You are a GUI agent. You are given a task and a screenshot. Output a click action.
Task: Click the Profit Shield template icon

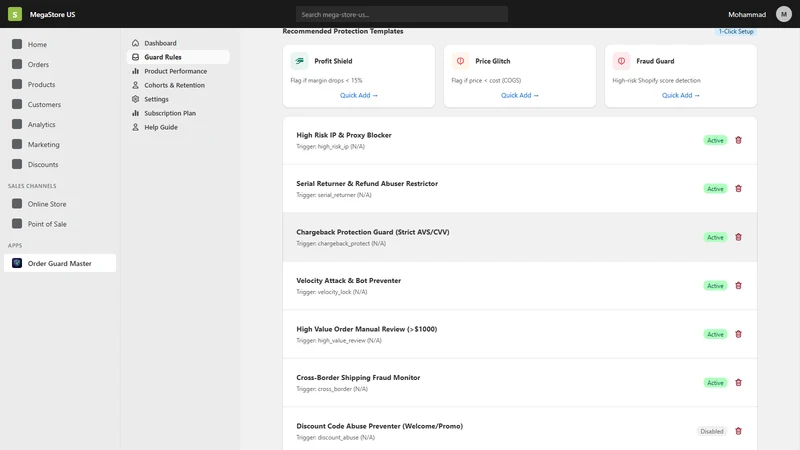click(x=299, y=61)
